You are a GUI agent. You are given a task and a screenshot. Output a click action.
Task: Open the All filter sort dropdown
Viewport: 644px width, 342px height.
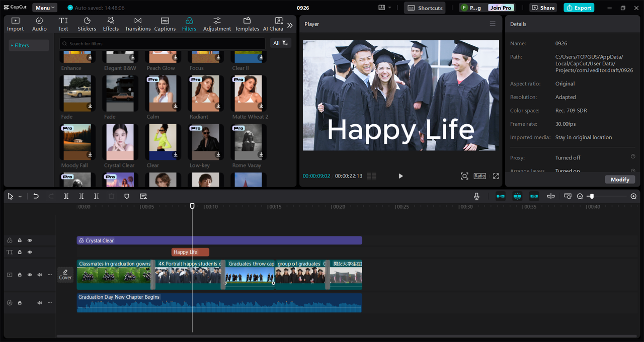pyautogui.click(x=281, y=43)
